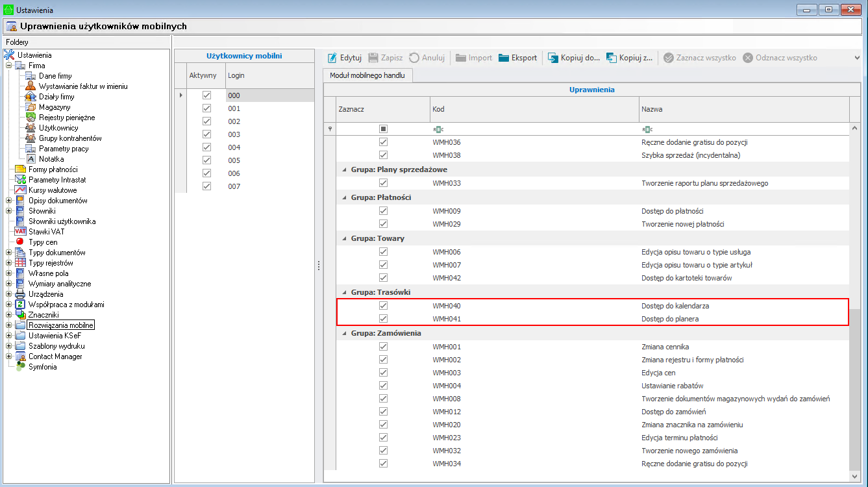Click the Eksport folder icon
The height and width of the screenshot is (487, 868).
(504, 58)
